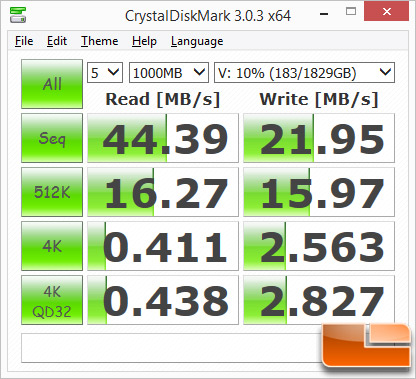The image size is (416, 379).
Task: Expand the test count dropdown showing 5
Action: pyautogui.click(x=105, y=72)
